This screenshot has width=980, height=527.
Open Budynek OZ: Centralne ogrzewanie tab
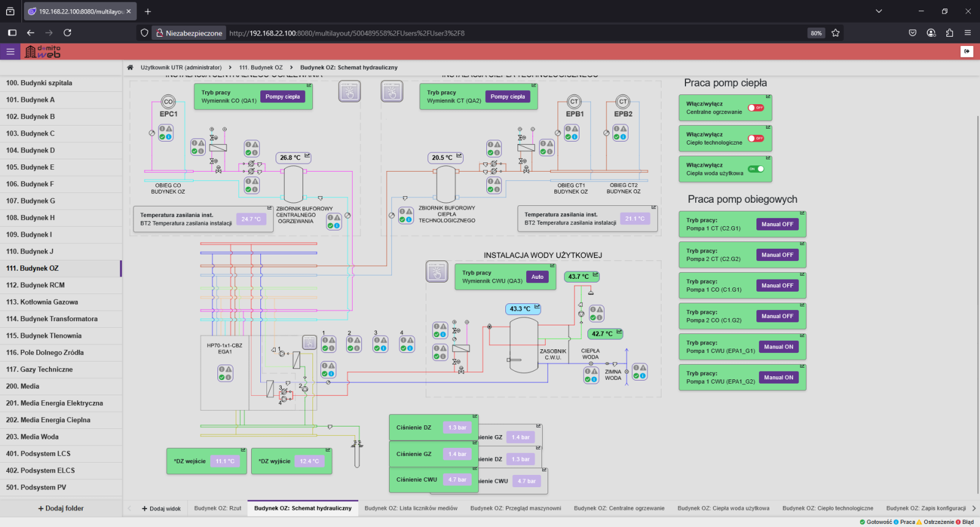tap(619, 508)
